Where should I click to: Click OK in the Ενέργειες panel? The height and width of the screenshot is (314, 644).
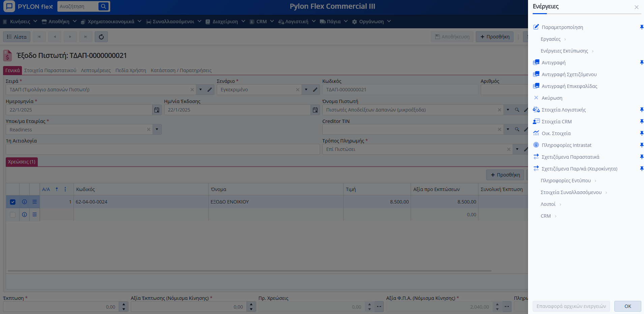628,306
